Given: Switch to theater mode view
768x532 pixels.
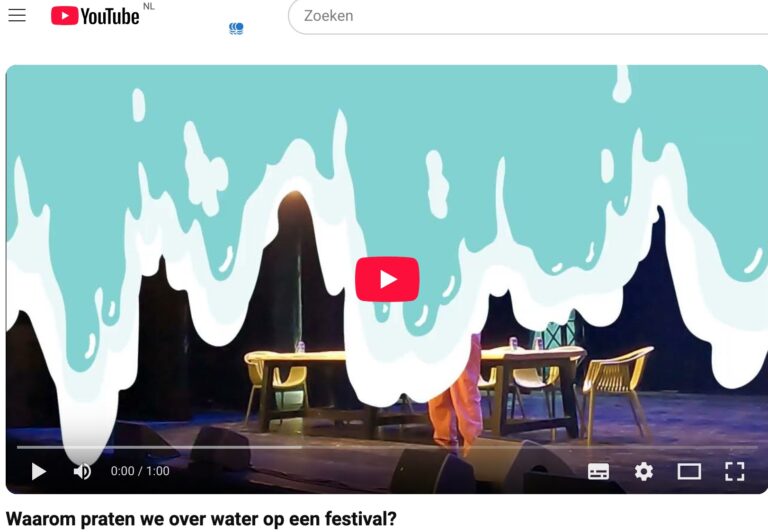Looking at the screenshot, I should [x=689, y=472].
